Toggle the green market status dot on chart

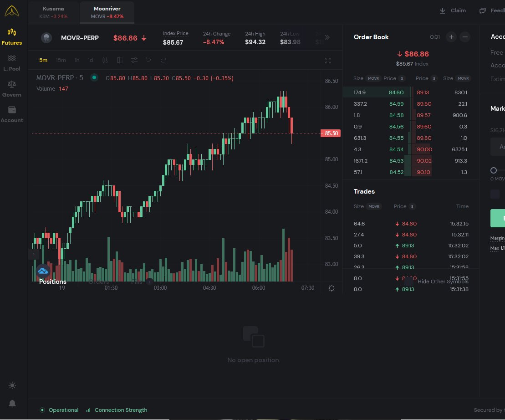[x=94, y=77]
